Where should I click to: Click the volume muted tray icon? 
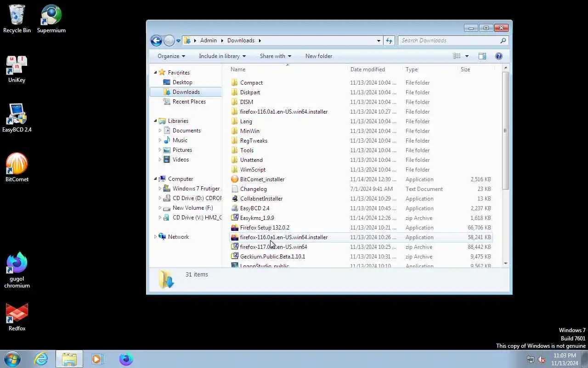pyautogui.click(x=542, y=359)
